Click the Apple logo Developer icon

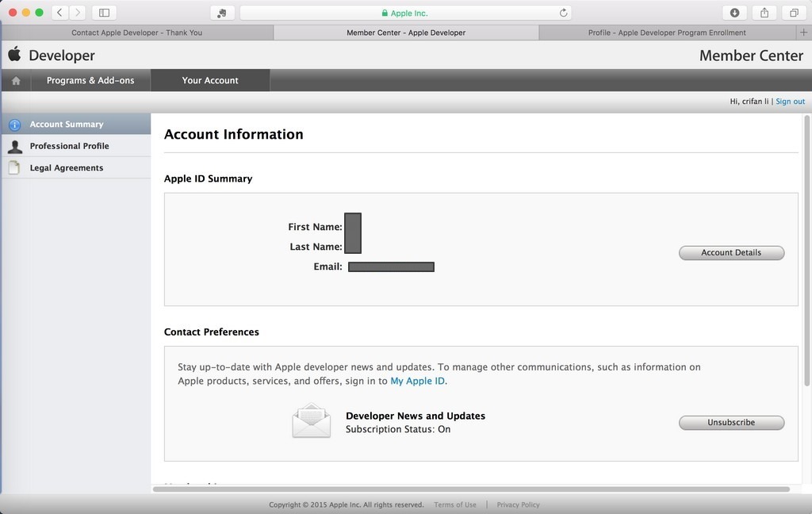(x=14, y=55)
